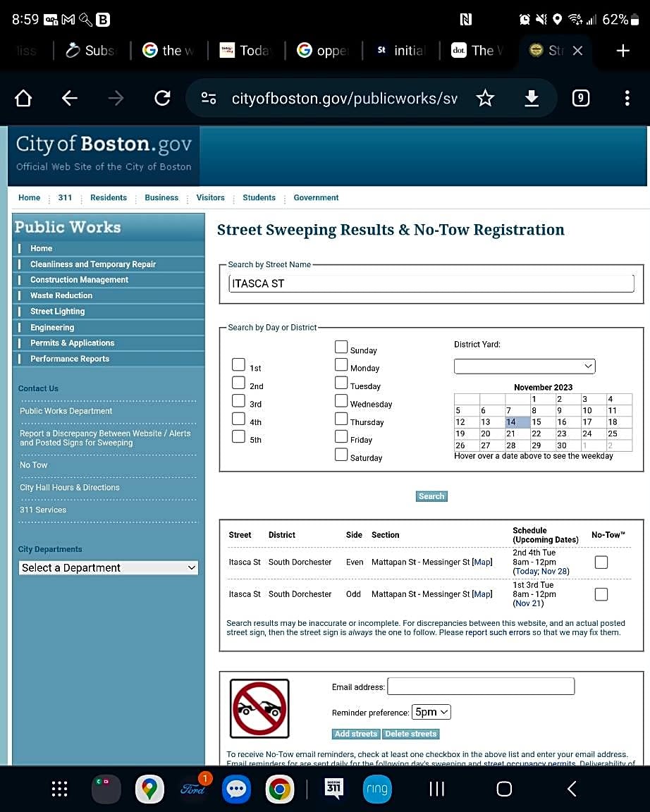Open City Hall Hours & Directions link

click(69, 487)
